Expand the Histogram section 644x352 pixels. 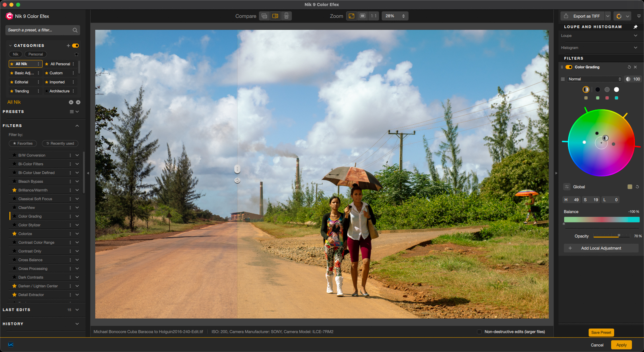pyautogui.click(x=636, y=48)
